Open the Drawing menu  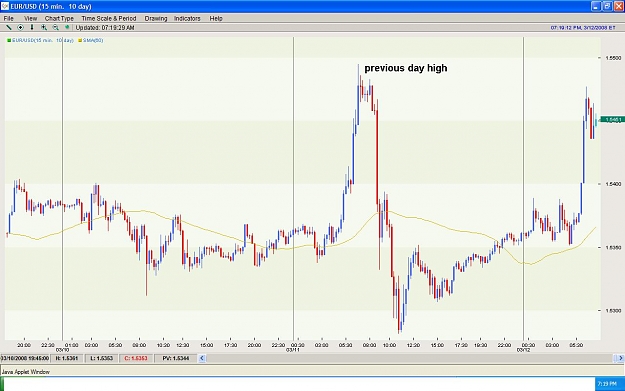pyautogui.click(x=155, y=18)
